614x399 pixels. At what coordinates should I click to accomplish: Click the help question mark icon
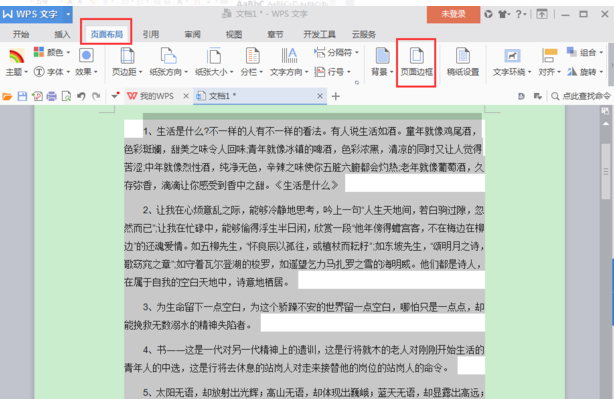(x=518, y=14)
